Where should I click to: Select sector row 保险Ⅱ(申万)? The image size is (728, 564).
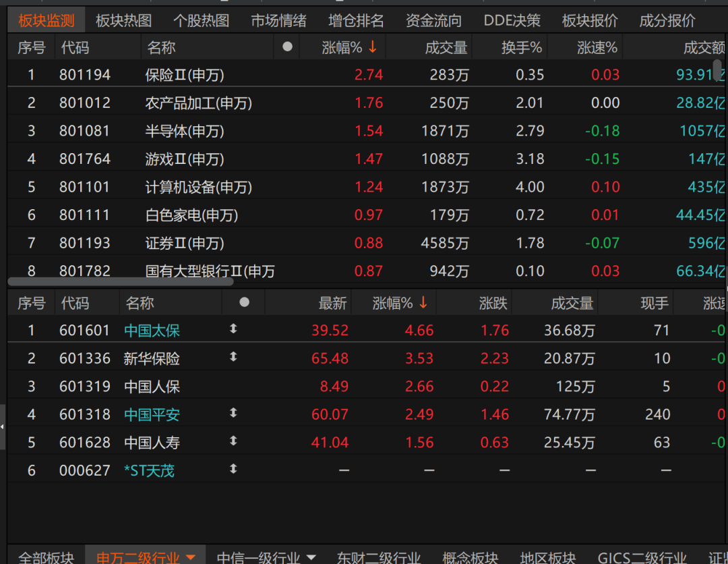click(x=366, y=74)
